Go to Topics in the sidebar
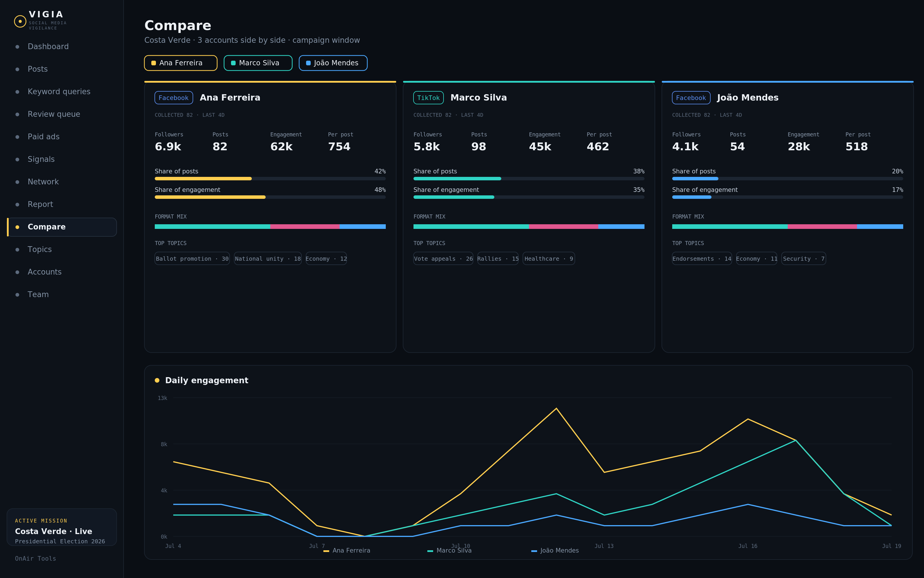This screenshot has height=578, width=924. (x=62, y=250)
